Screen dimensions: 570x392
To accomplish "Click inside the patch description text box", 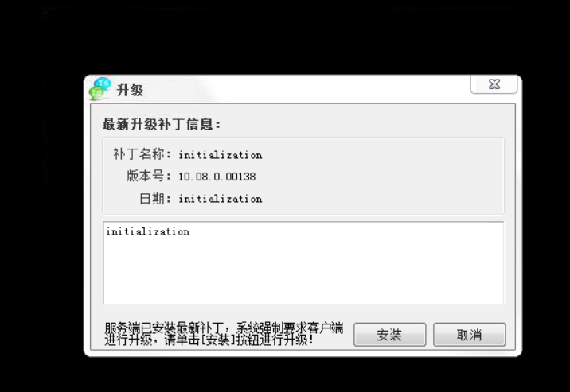I will [303, 262].
